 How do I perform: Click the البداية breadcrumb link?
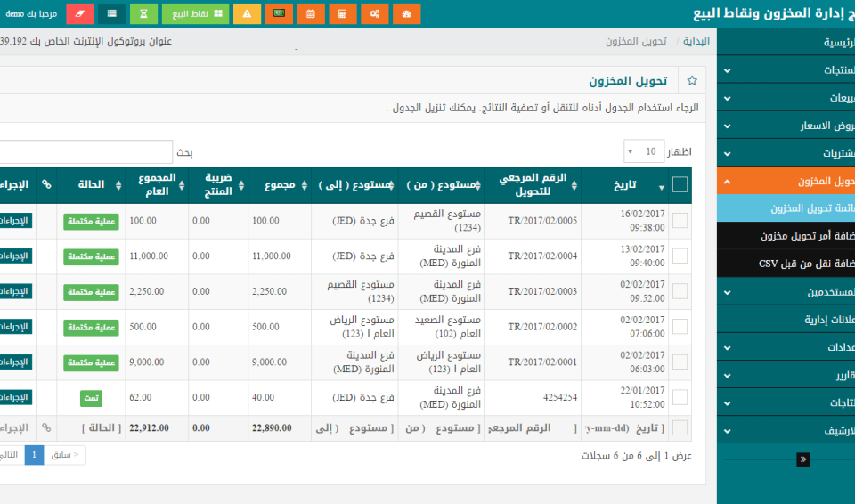pyautogui.click(x=696, y=41)
